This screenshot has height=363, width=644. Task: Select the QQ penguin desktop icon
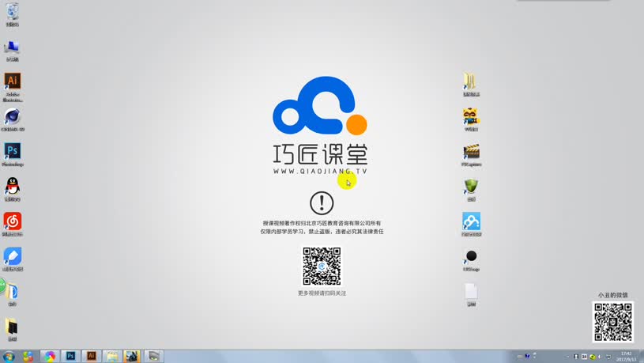(x=13, y=189)
